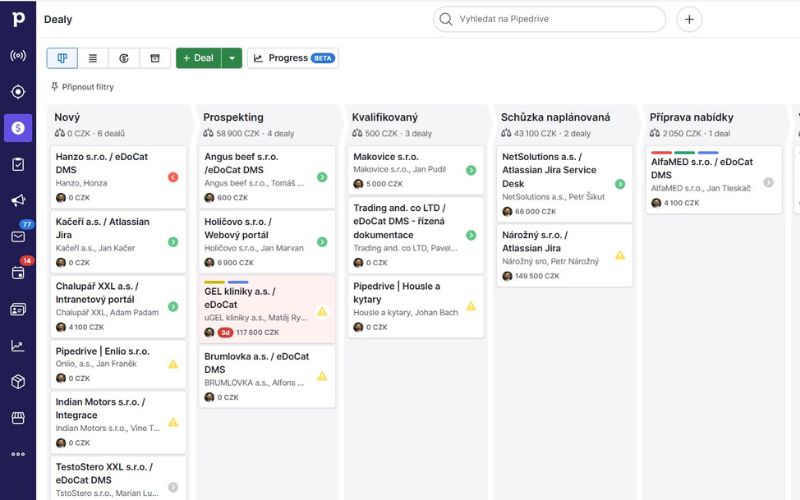800x500 pixels.
Task: Open Leads radar icon in sidebar
Action: click(18, 55)
